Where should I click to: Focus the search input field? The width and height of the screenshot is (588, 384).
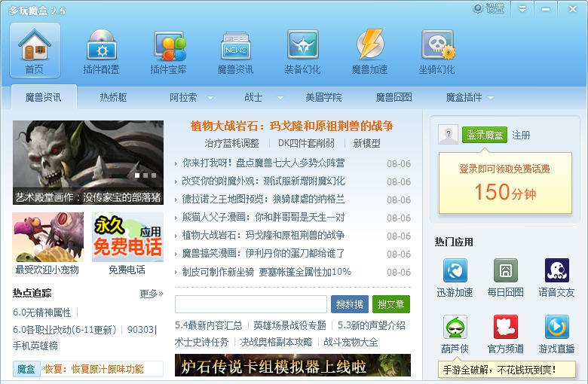point(251,304)
